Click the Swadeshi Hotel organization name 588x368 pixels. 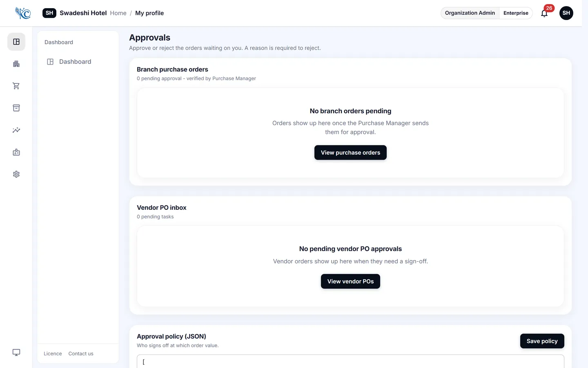[83, 13]
